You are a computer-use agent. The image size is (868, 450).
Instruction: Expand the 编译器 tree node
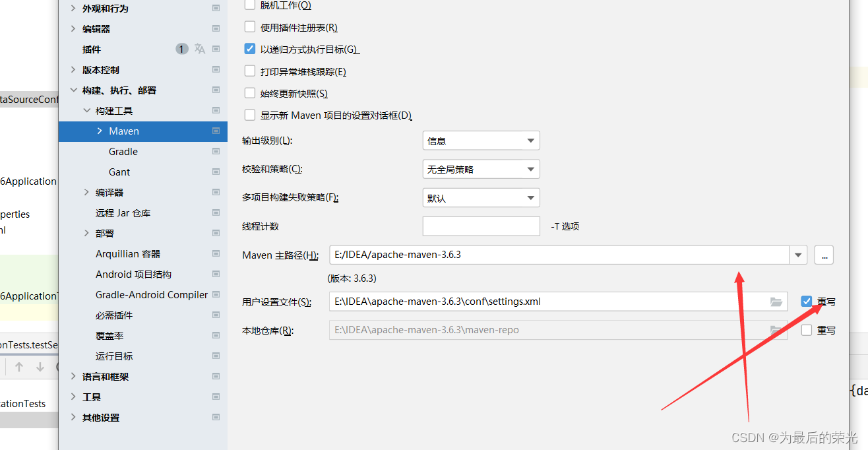point(86,193)
